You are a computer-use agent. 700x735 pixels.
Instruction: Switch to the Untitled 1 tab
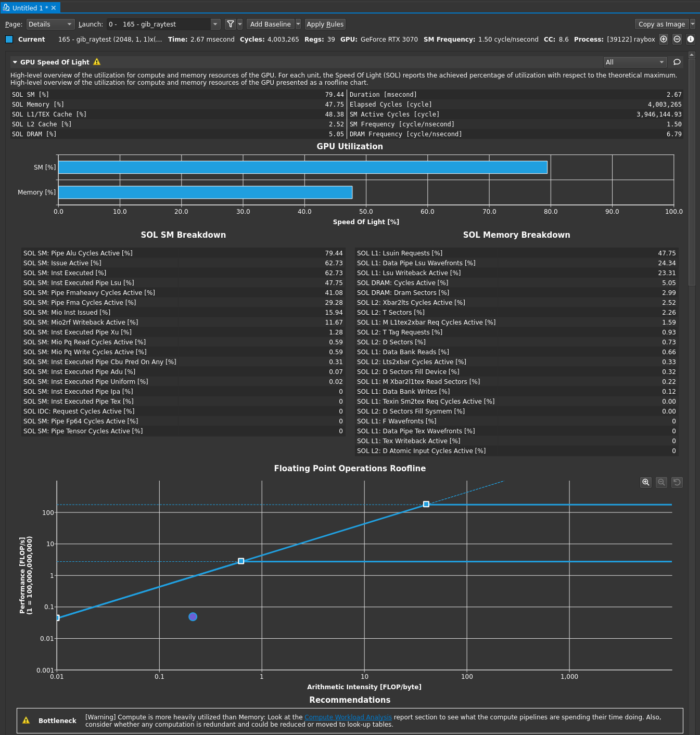point(30,8)
